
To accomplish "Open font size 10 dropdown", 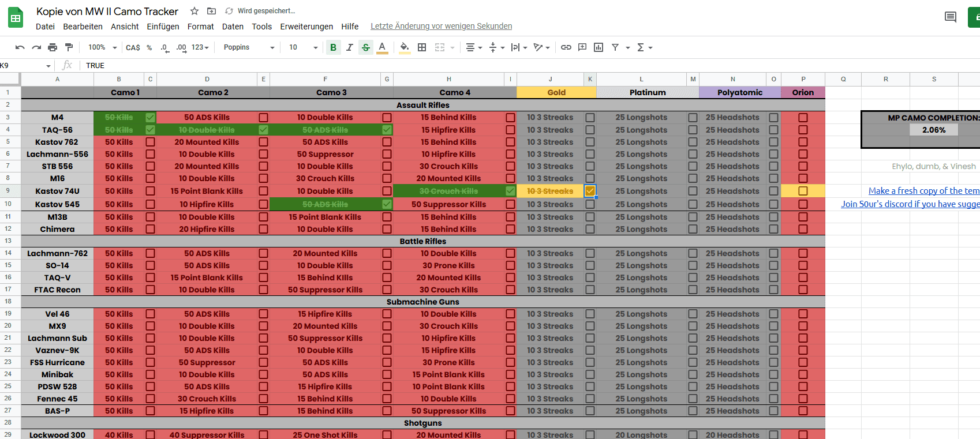I will point(304,47).
